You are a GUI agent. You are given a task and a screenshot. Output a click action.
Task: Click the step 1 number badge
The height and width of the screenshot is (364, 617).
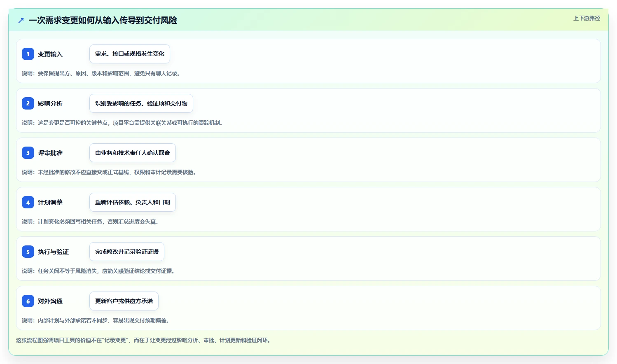click(x=28, y=54)
